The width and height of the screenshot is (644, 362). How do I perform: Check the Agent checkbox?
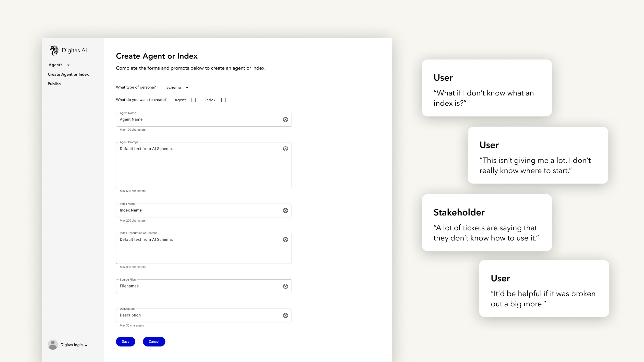tap(194, 100)
